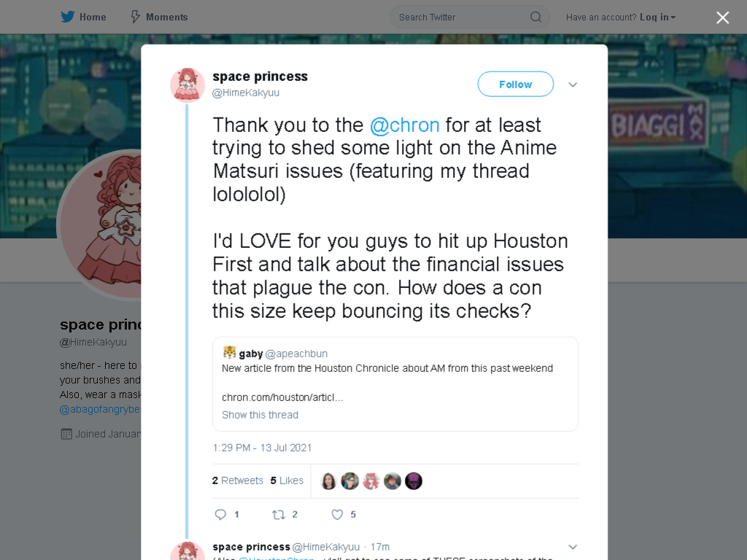Open the @chron mention link
747x560 pixels.
404,125
